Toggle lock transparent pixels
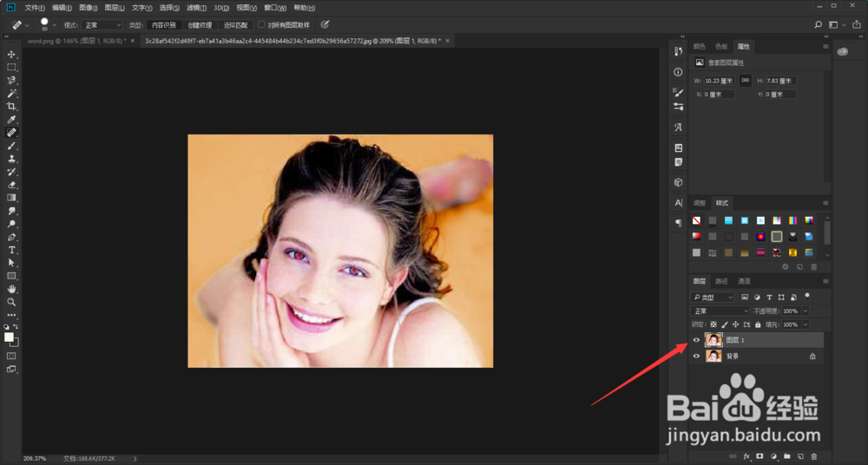The height and width of the screenshot is (465, 868). tap(713, 324)
